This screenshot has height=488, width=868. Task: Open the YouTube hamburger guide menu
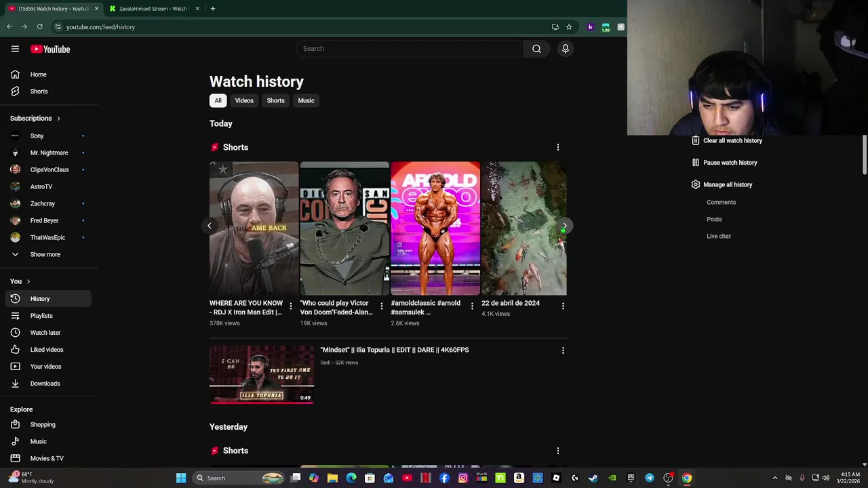tap(15, 49)
